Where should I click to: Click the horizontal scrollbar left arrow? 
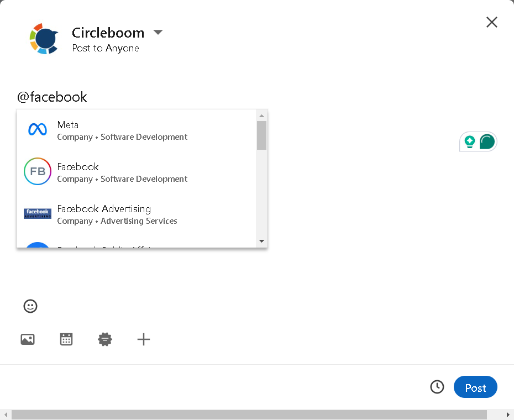tap(6, 414)
